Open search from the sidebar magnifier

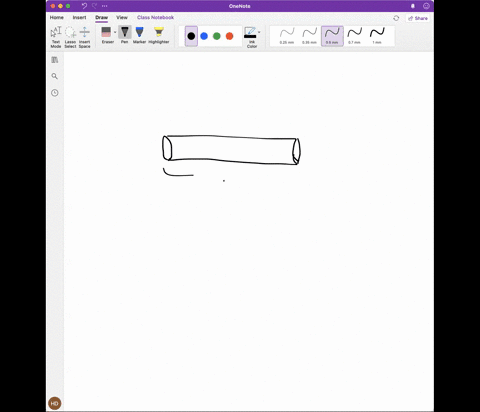coord(55,76)
